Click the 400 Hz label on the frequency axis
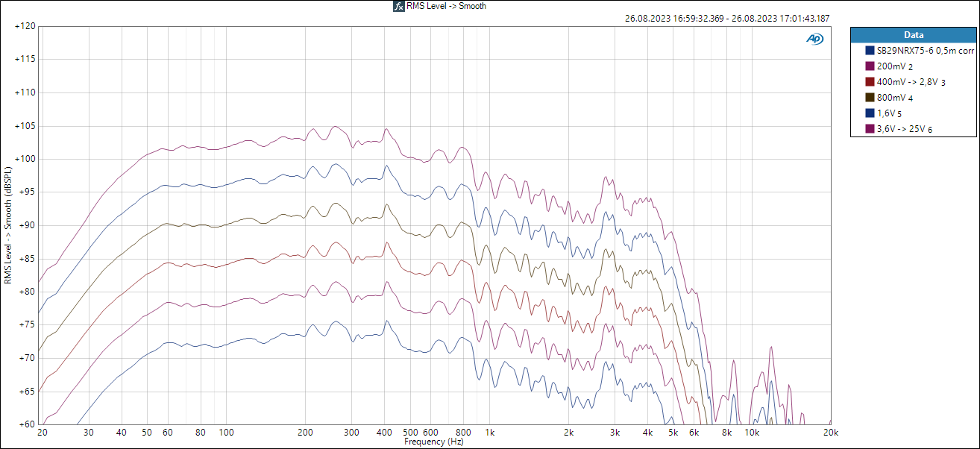This screenshot has height=449, width=980. point(385,433)
